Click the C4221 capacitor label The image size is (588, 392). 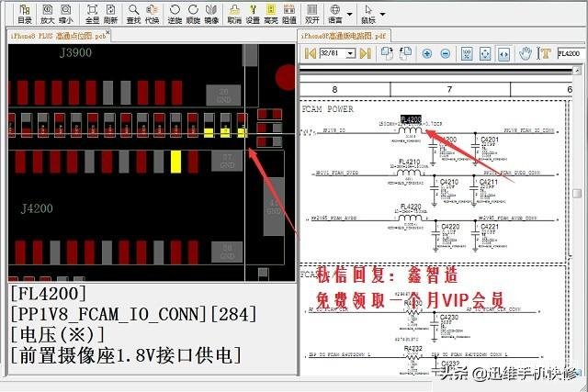(x=490, y=227)
